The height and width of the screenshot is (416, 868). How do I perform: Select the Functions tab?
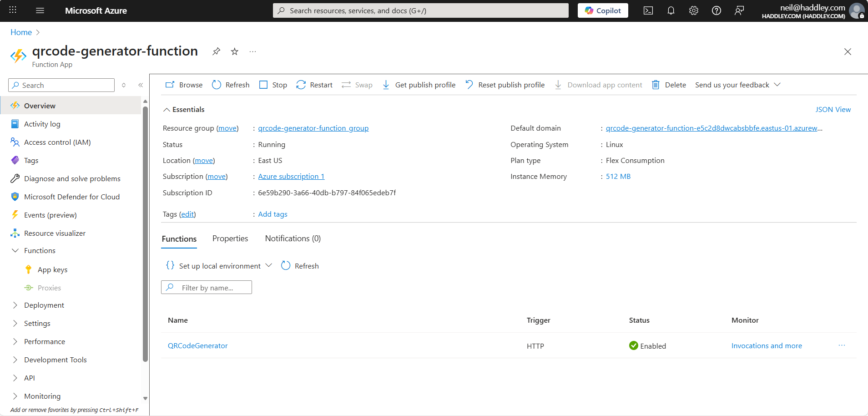[179, 239]
